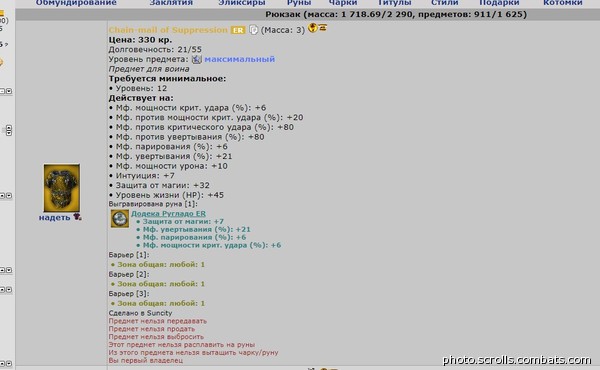Select the Котомки tab
This screenshot has width=600, height=370.
click(562, 3)
